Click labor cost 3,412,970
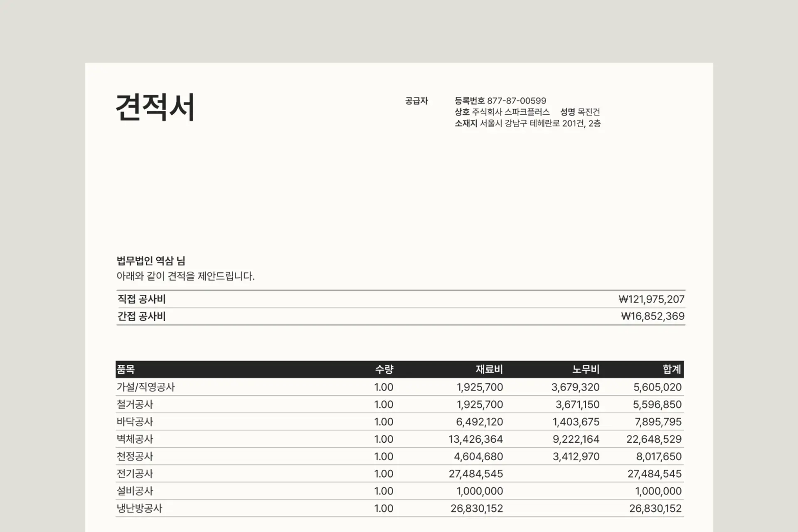798x532 pixels. [x=576, y=456]
